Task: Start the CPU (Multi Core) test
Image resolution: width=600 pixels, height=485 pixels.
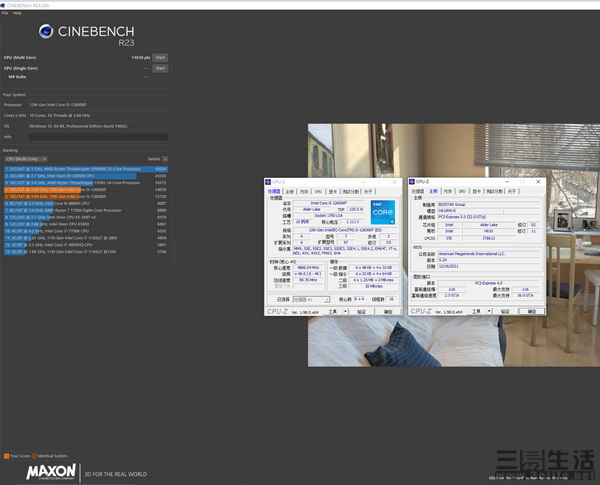Action: (160, 58)
